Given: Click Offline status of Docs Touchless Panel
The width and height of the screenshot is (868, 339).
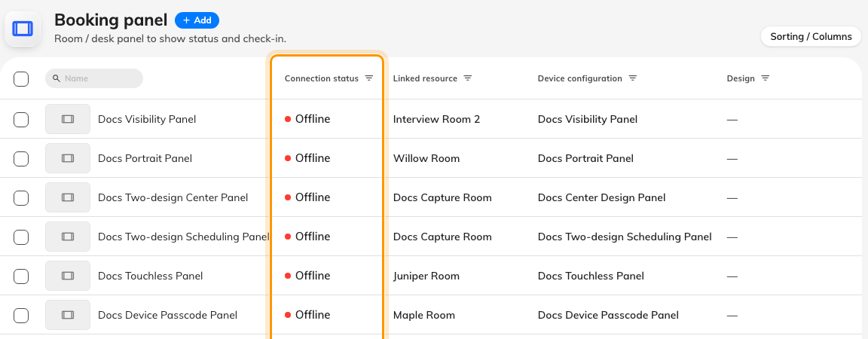Looking at the screenshot, I should point(307,276).
